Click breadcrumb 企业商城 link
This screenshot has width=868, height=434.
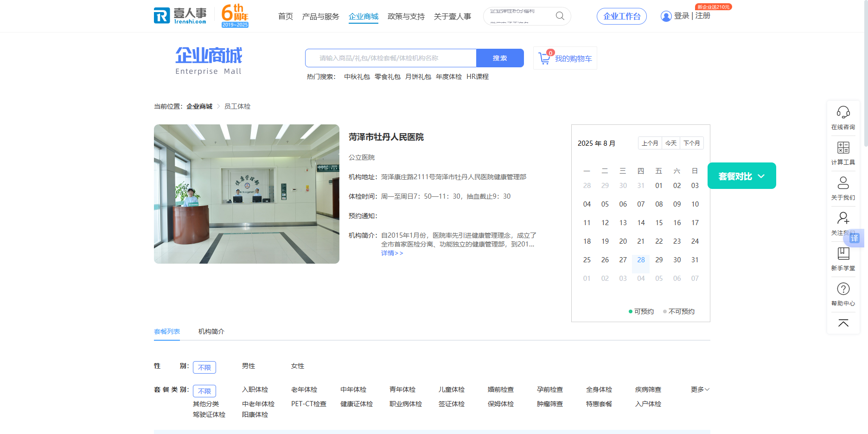(x=199, y=106)
